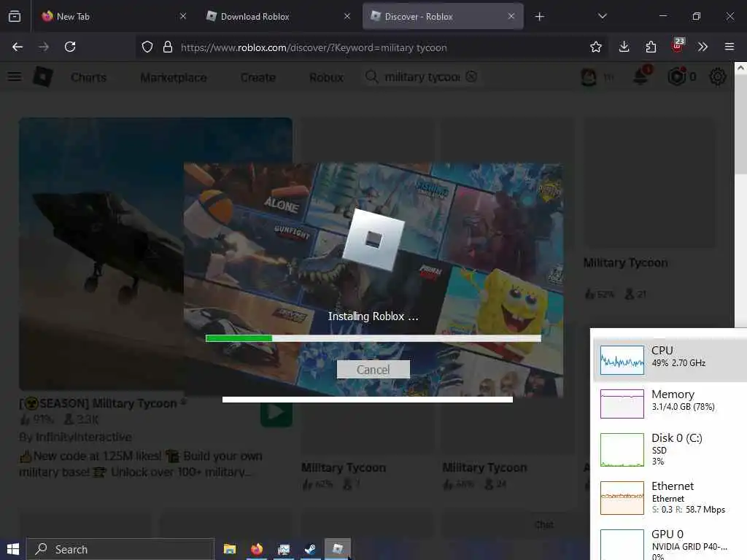The image size is (747, 560).
Task: Expand the list all tabs dropdown arrow
Action: (x=602, y=16)
